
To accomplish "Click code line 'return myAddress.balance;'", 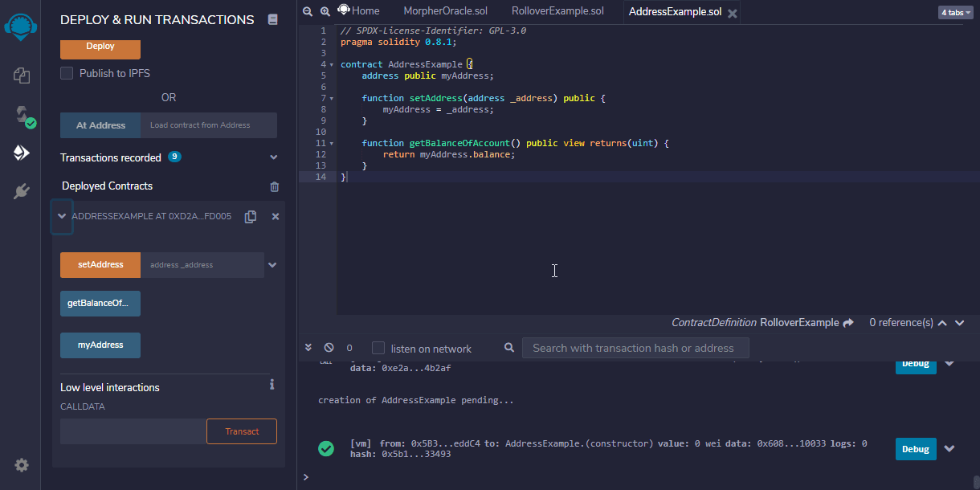I will pos(448,154).
